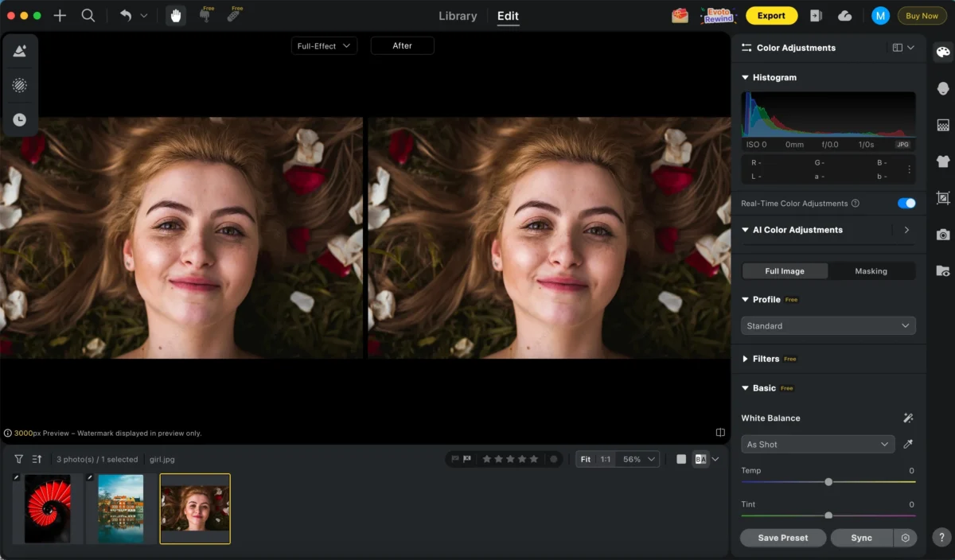Open the Camera panel in the right sidebar
Image resolution: width=955 pixels, height=560 pixels.
[x=942, y=232]
